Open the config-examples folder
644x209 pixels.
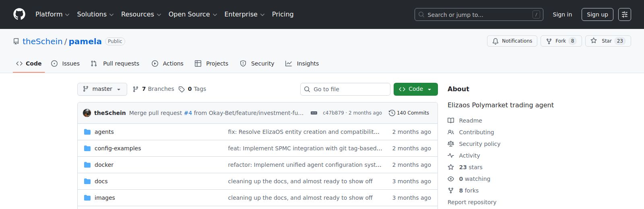(118, 148)
